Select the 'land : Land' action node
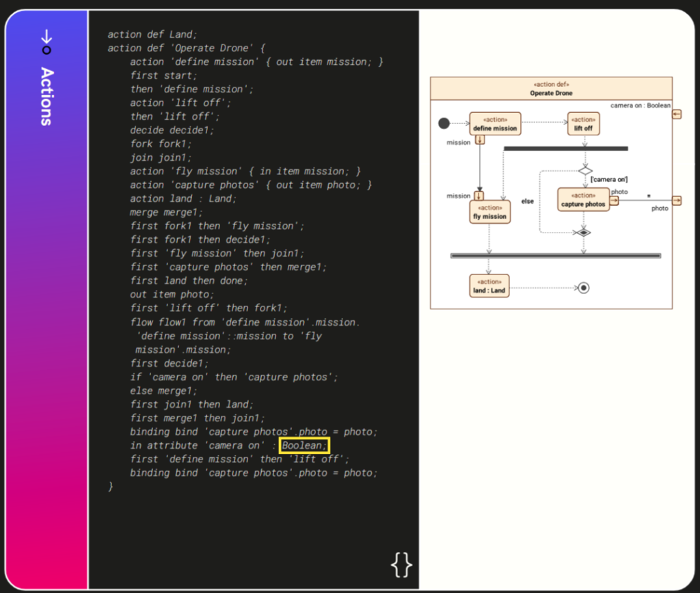 tap(489, 286)
